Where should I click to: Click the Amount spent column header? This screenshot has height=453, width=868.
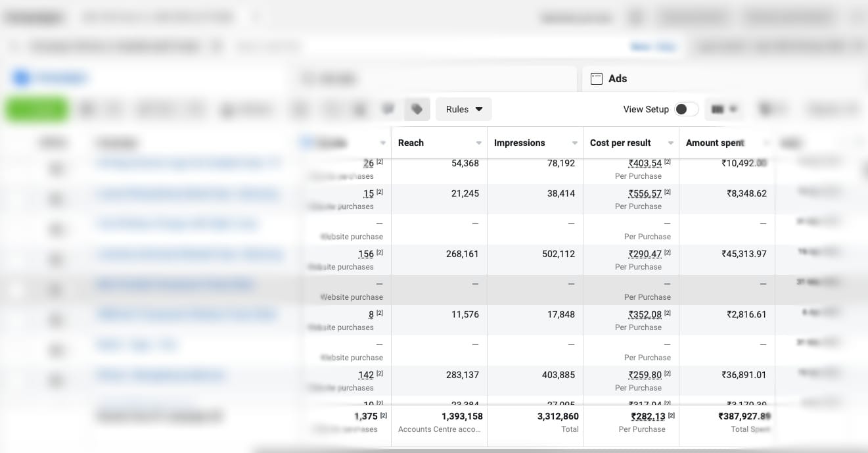point(714,143)
